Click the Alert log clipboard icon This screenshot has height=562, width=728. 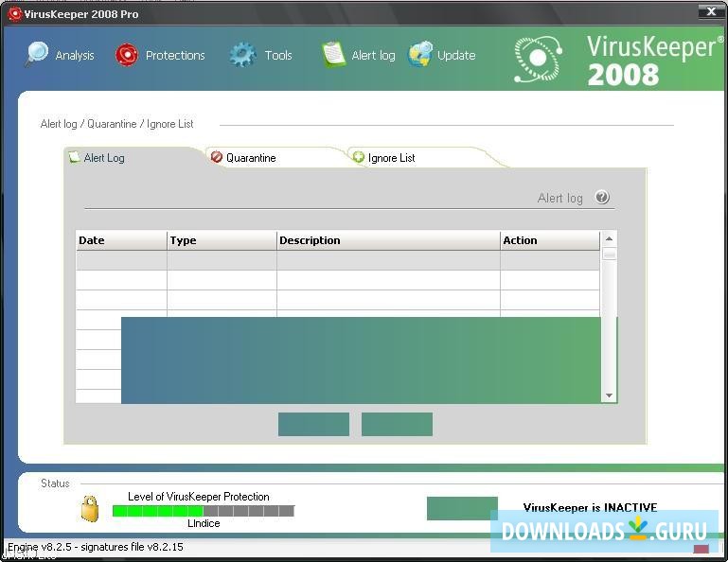tap(333, 55)
